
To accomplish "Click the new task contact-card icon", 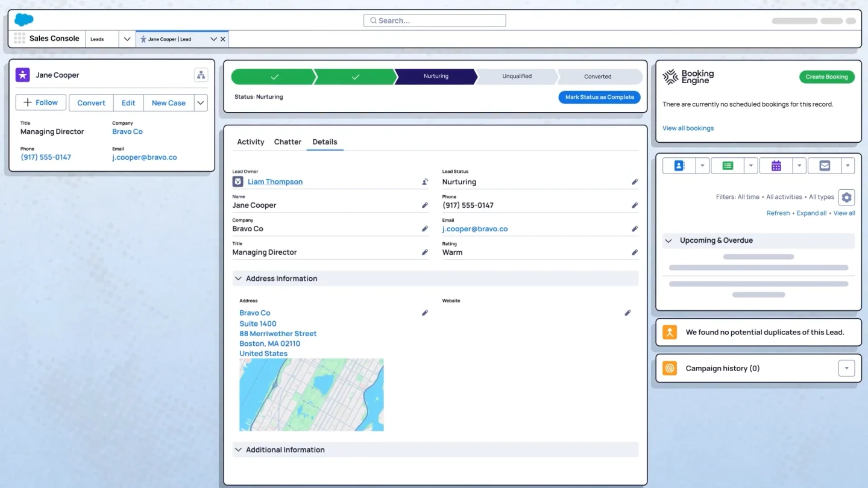I will [679, 166].
